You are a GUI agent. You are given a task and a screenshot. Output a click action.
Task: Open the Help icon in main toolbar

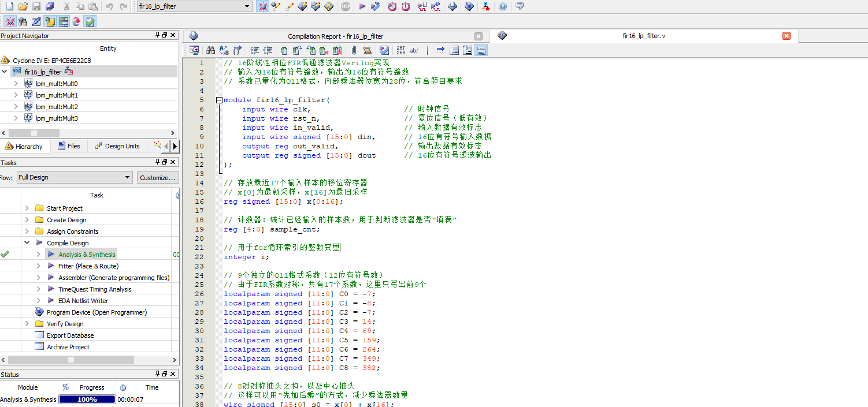click(503, 6)
